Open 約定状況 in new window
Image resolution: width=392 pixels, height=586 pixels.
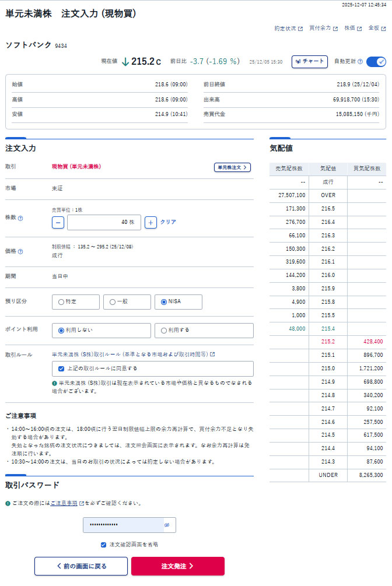coord(289,28)
